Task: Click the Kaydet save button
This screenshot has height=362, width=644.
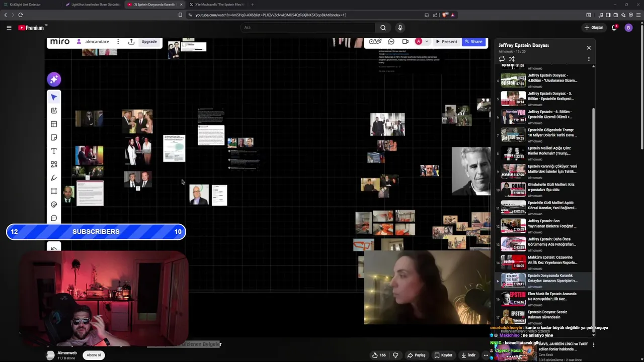Action: pyautogui.click(x=444, y=355)
